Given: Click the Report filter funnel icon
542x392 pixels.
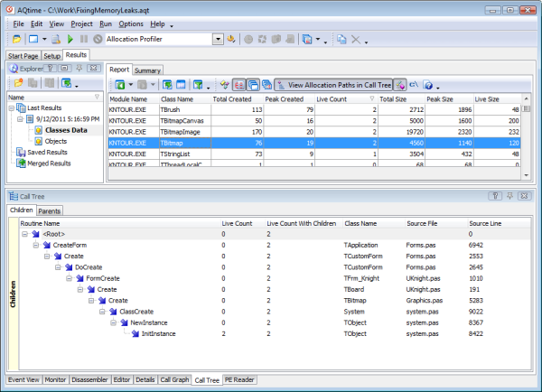Looking at the screenshot, I should tap(198, 85).
